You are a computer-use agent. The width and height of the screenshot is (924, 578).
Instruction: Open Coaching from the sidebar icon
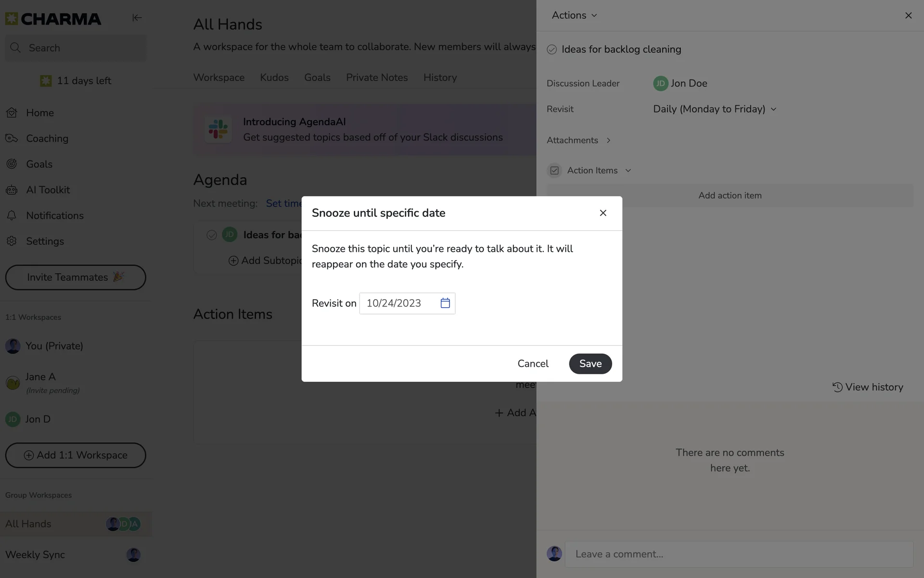point(12,138)
